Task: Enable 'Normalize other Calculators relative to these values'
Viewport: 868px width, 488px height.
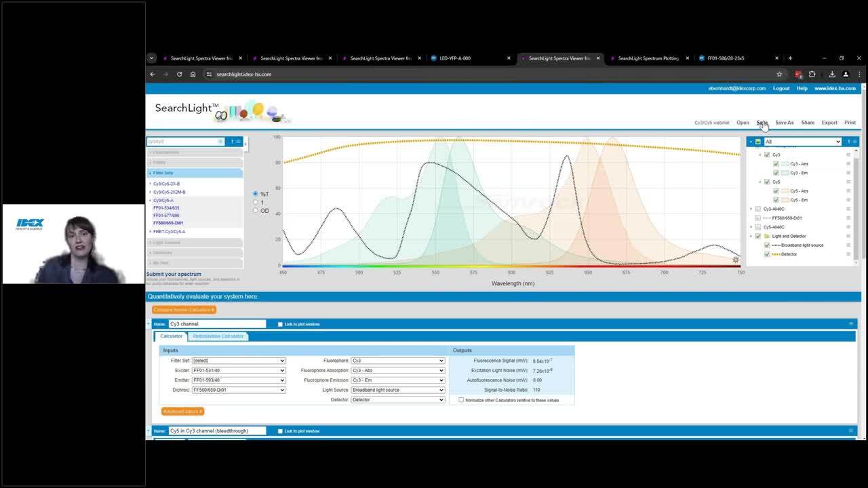Action: [462, 399]
